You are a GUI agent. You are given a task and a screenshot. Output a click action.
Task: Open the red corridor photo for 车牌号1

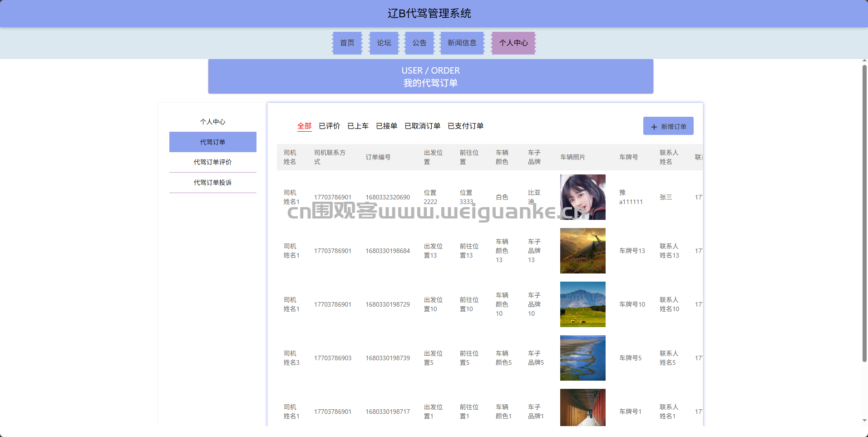click(583, 407)
